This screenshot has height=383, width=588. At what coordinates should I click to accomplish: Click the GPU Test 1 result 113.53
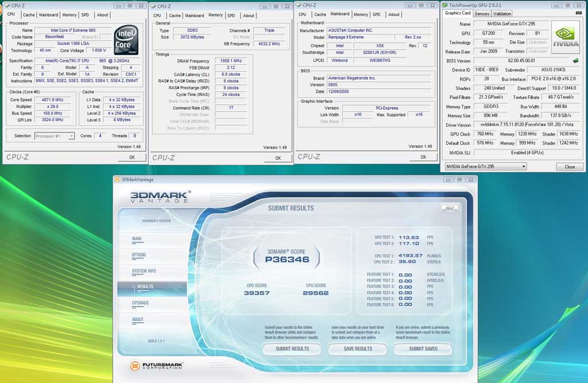[x=409, y=238]
